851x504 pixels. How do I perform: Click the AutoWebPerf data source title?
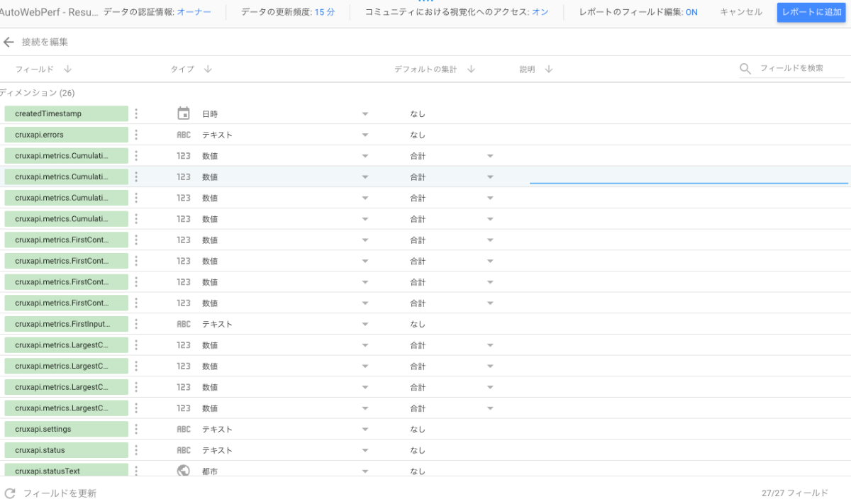coord(49,12)
